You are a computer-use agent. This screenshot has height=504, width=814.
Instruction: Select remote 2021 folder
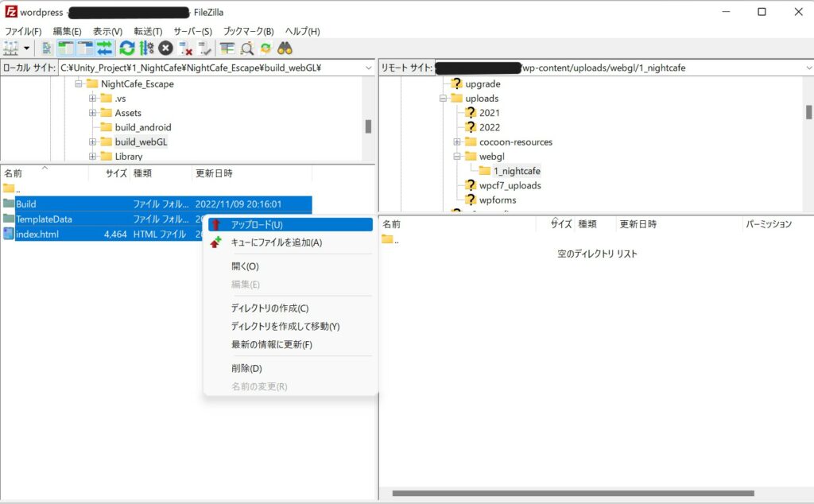click(489, 113)
